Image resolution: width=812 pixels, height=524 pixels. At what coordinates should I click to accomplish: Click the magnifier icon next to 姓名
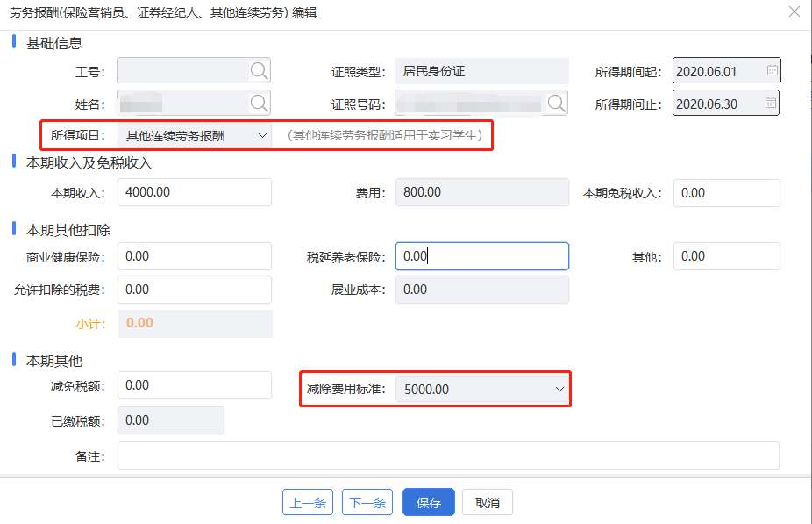pos(259,103)
